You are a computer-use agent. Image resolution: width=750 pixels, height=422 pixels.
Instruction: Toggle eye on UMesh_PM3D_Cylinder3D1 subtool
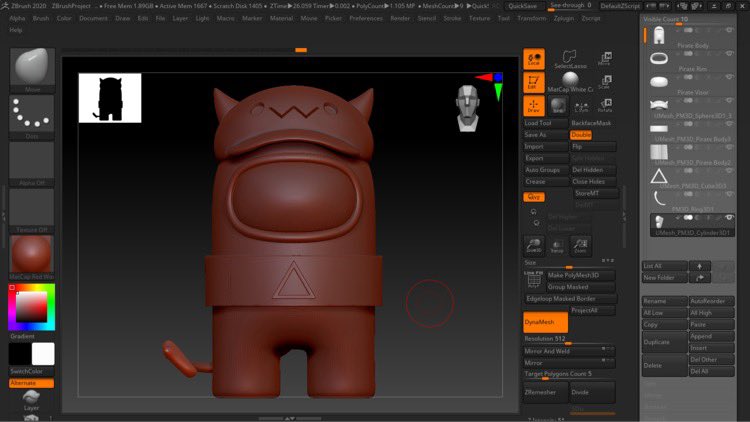point(729,217)
